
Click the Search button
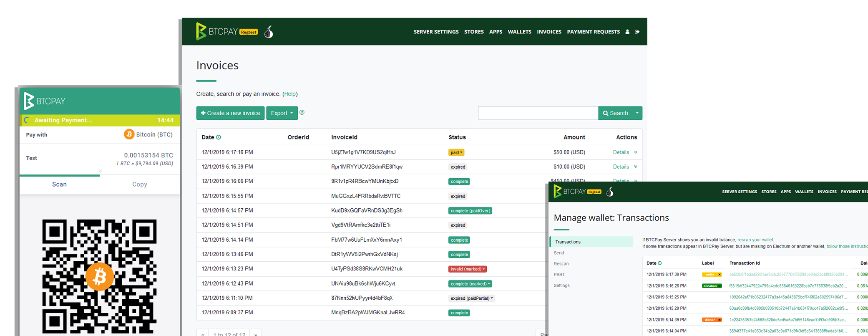[x=615, y=113]
